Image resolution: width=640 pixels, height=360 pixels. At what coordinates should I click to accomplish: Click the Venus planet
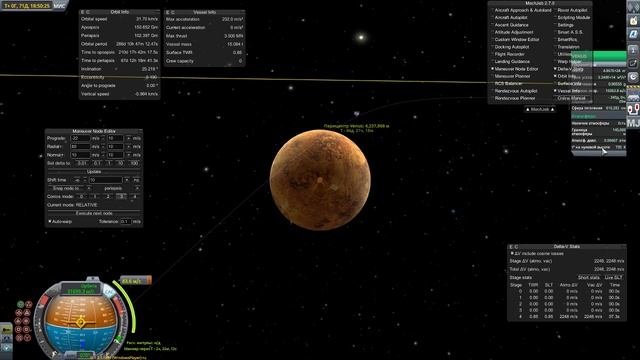point(320,180)
